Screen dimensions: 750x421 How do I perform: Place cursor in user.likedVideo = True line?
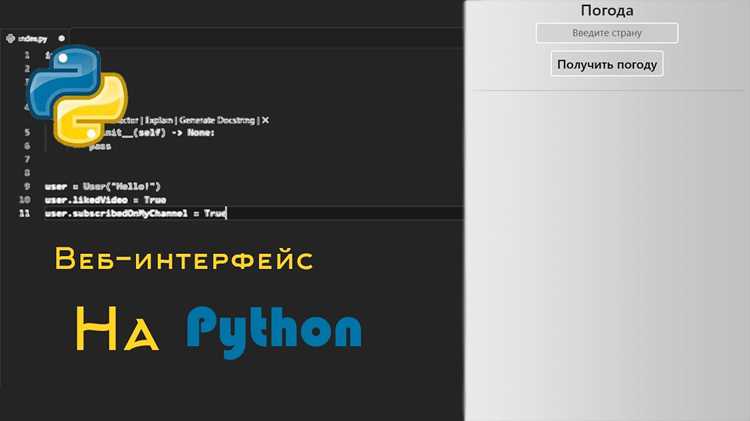click(x=106, y=200)
